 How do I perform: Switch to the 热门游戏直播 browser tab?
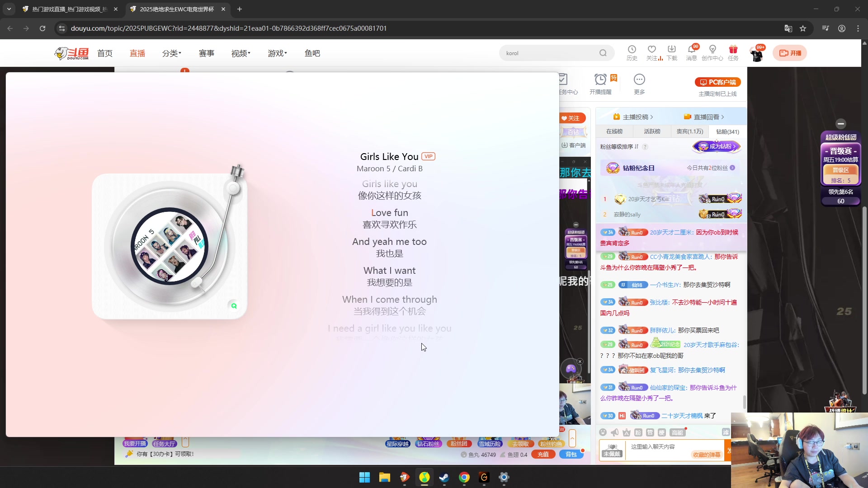click(x=70, y=9)
